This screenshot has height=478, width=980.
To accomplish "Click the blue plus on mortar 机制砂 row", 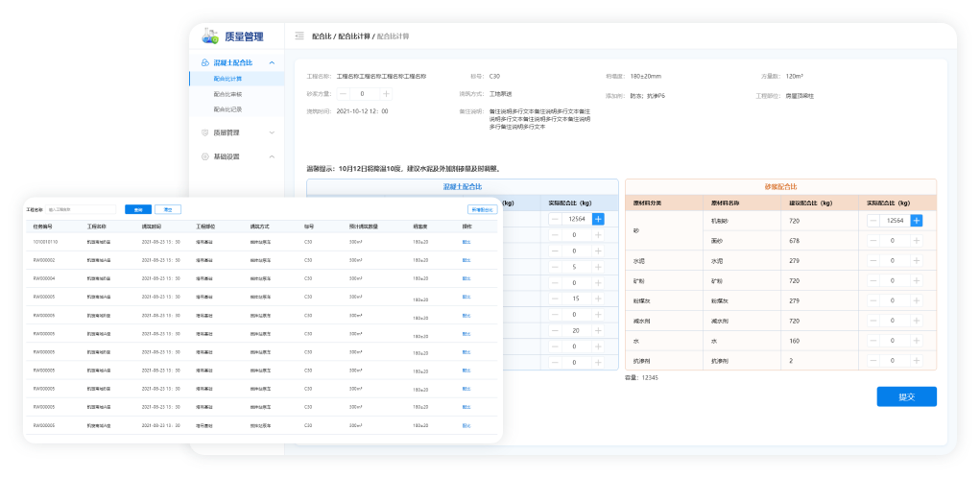I will pos(917,221).
